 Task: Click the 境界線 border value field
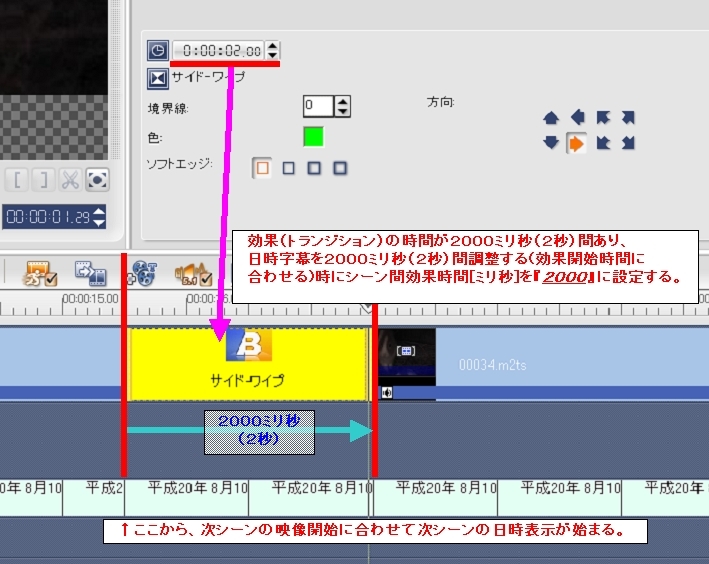(x=318, y=106)
